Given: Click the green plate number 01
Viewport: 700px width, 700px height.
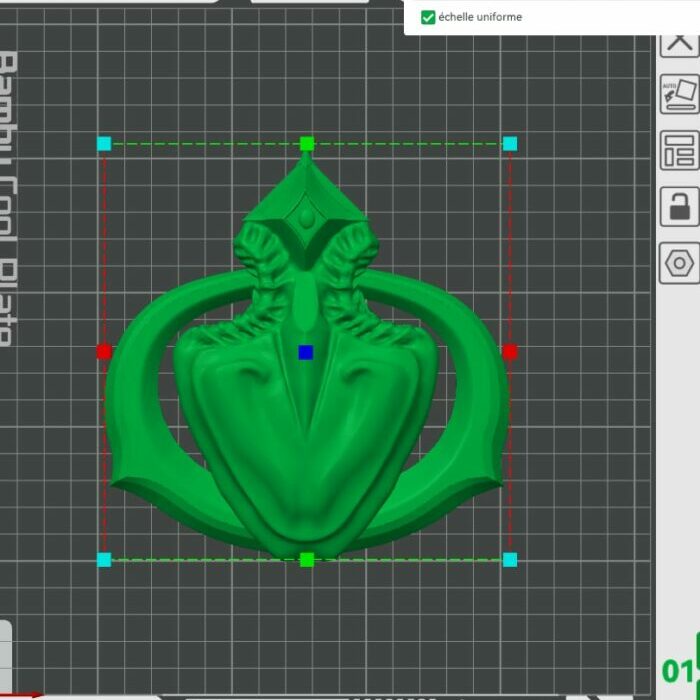Looking at the screenshot, I should pyautogui.click(x=678, y=670).
